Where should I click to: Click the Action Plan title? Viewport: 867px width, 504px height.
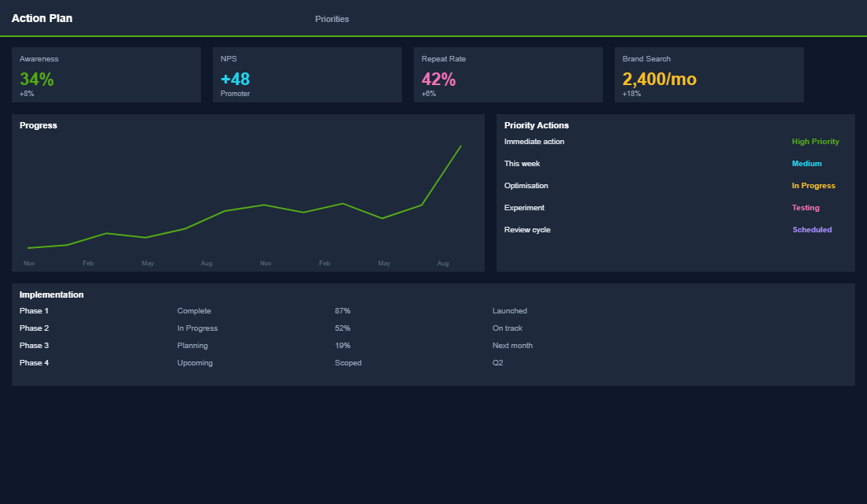pyautogui.click(x=42, y=17)
